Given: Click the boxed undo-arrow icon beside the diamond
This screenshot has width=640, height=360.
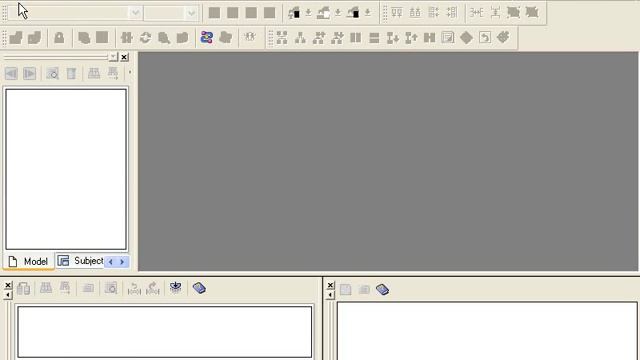Looking at the screenshot, I should point(485,38).
